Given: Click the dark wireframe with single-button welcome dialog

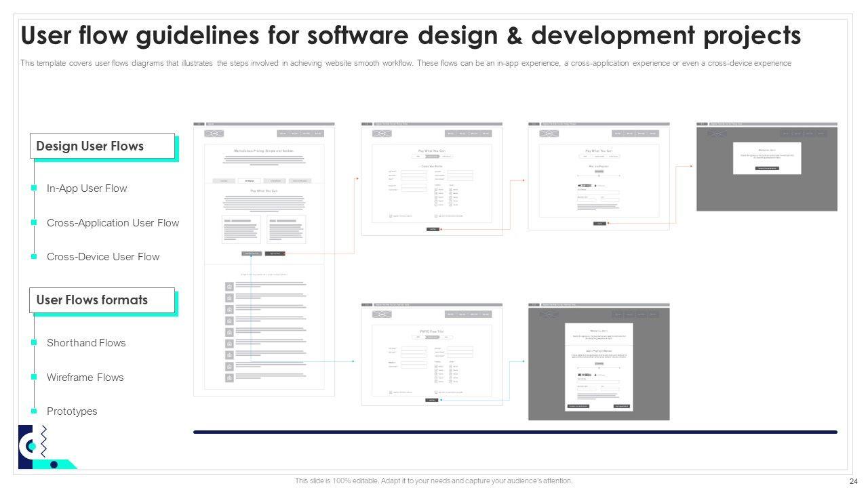Looking at the screenshot, I should [767, 167].
